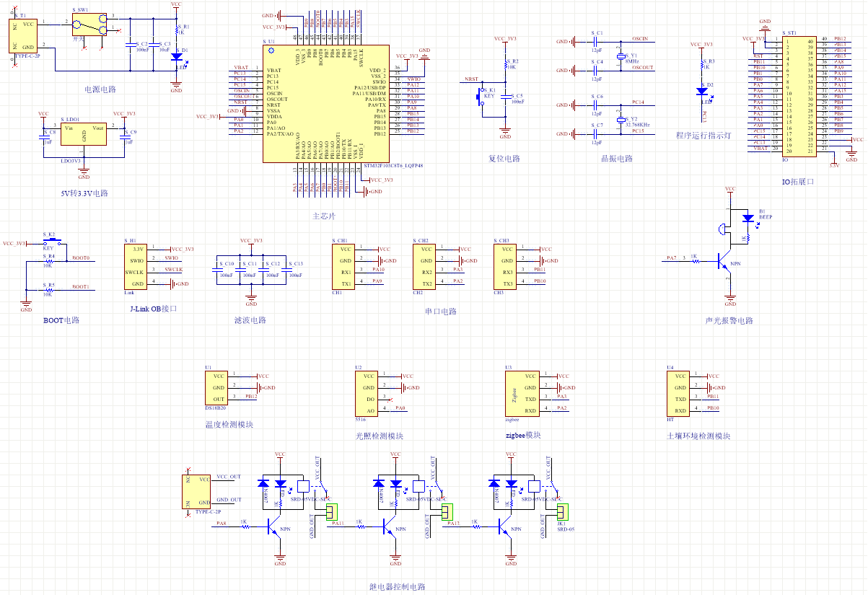Click the GND_OUT net label on TYPE-C-2P
The image size is (868, 595).
coord(229,500)
